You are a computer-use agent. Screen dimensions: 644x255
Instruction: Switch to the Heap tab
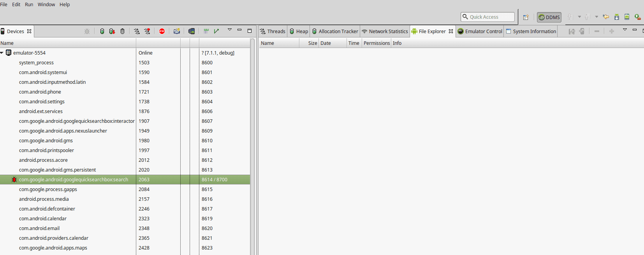pos(299,31)
